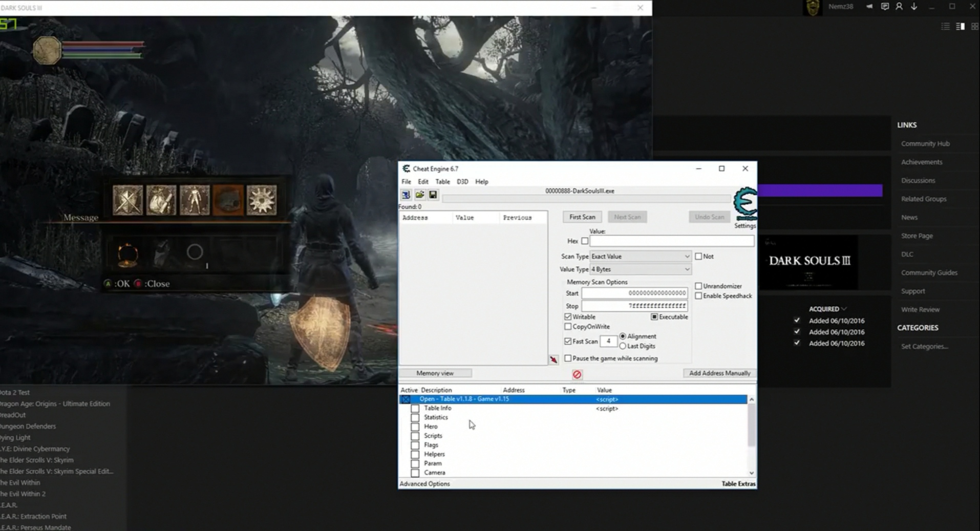This screenshot has height=531, width=980.
Task: Enable the Unrandomizer checkbox
Action: [x=698, y=286]
